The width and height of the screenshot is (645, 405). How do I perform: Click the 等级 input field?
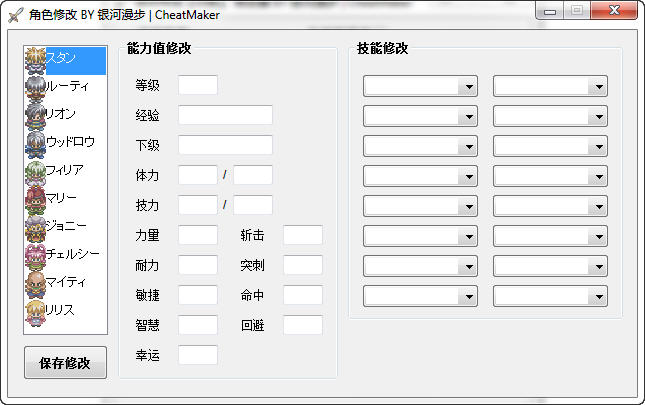(198, 85)
